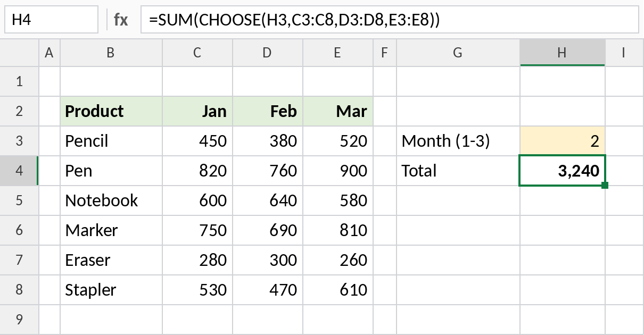Click the Product header cell
The width and height of the screenshot is (644, 335).
coord(111,111)
